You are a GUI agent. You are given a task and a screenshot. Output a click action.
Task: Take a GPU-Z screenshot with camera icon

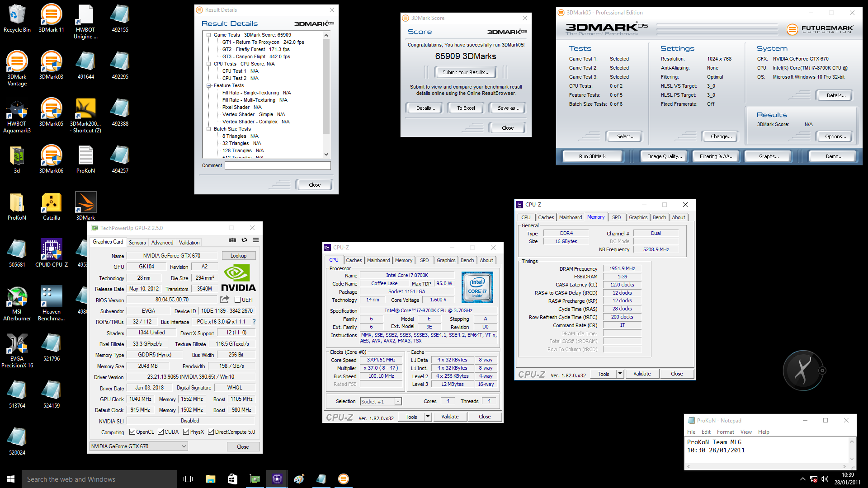(232, 240)
